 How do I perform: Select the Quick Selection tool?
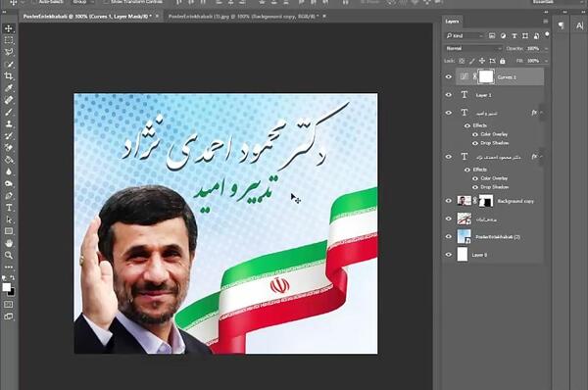pos(9,64)
